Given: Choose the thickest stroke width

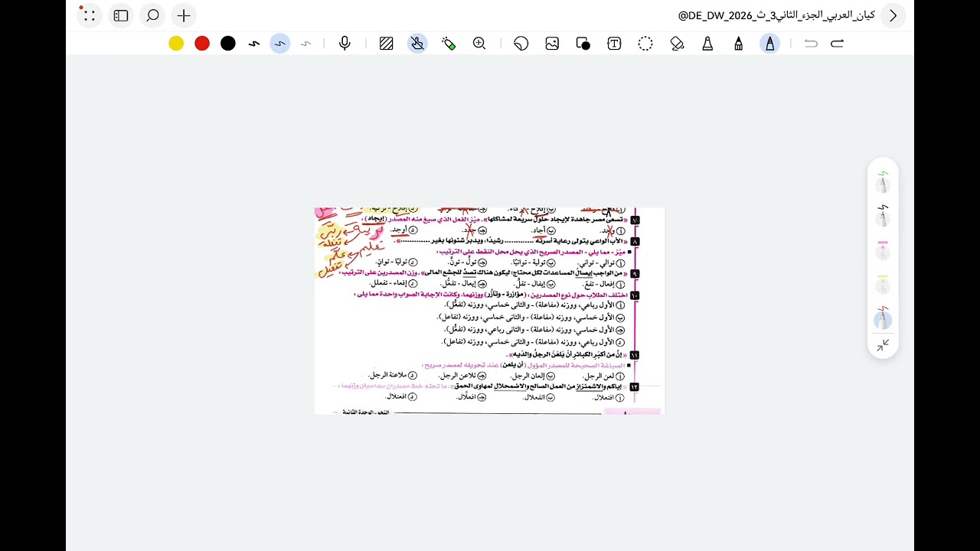Looking at the screenshot, I should 254,44.
